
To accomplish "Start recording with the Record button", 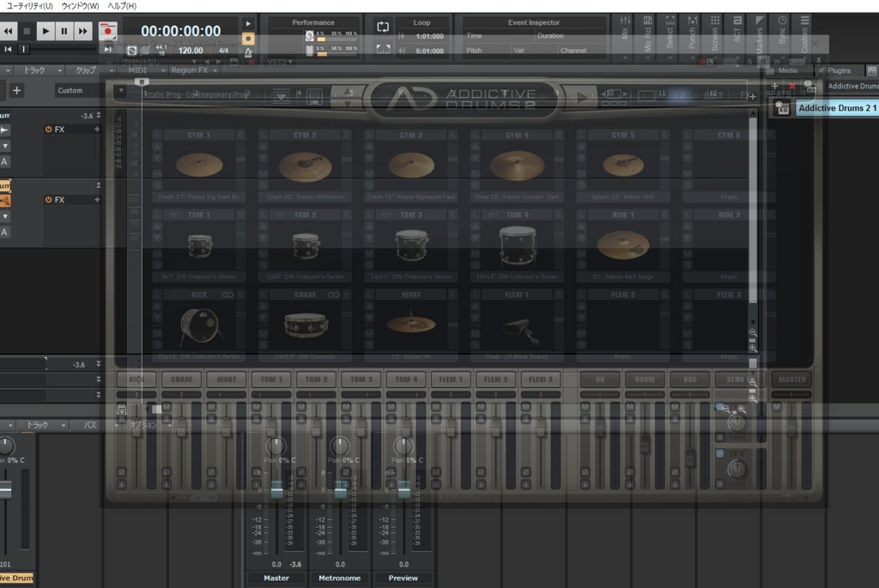I will pos(107,31).
